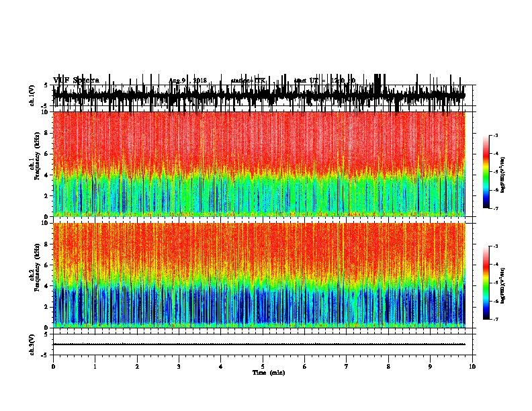
Task: Select the date label 'Aug. 9, 2018'
Action: [188, 81]
